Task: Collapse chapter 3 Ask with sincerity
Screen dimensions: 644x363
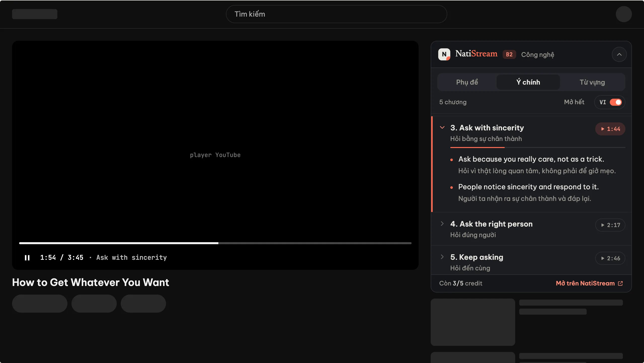Action: (442, 128)
